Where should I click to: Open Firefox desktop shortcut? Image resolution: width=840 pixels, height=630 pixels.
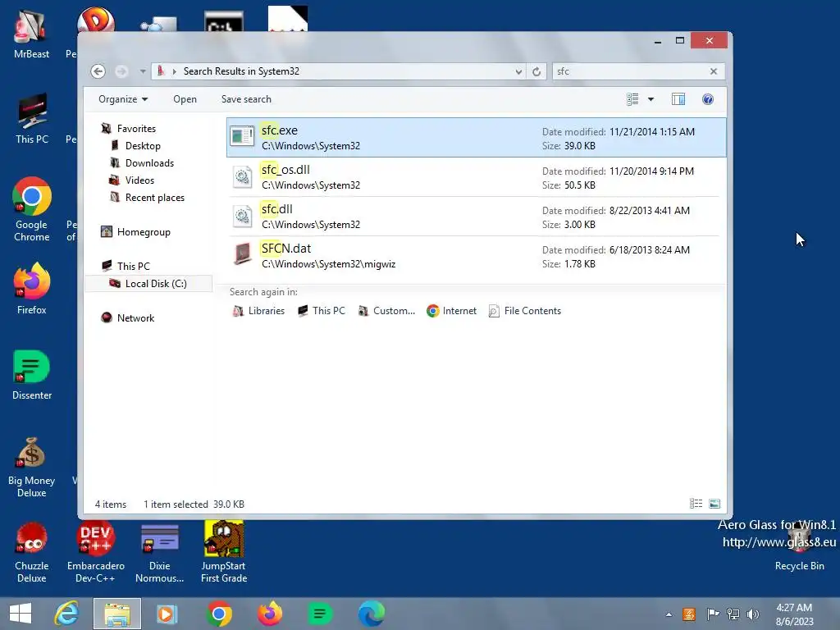tap(32, 288)
